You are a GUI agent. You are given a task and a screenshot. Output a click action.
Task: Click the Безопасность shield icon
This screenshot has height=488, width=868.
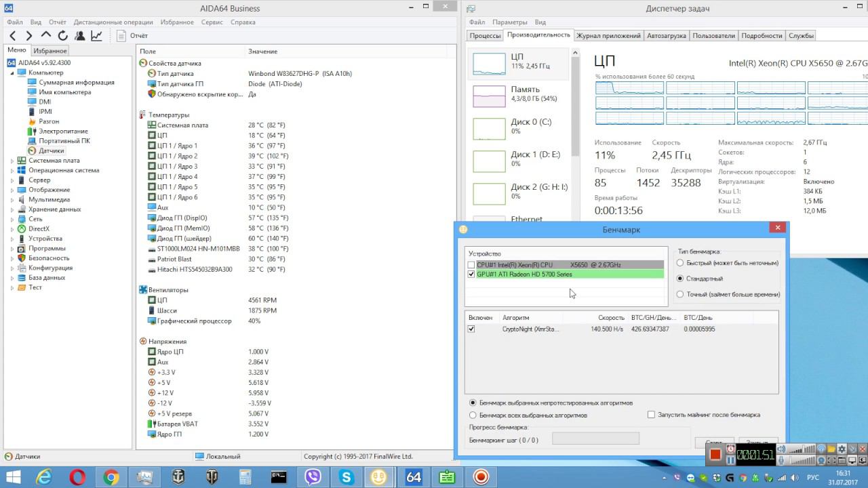(x=22, y=258)
